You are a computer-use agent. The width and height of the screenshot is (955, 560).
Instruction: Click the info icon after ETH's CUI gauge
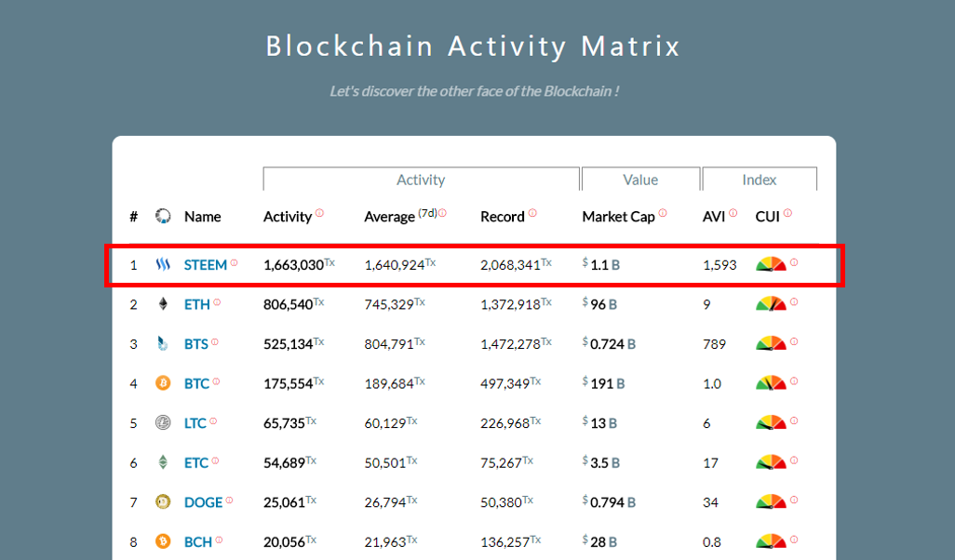pyautogui.click(x=794, y=302)
